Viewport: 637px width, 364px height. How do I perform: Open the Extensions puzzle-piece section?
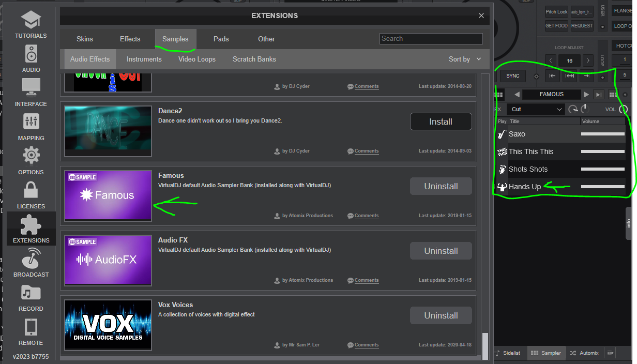pos(31,229)
